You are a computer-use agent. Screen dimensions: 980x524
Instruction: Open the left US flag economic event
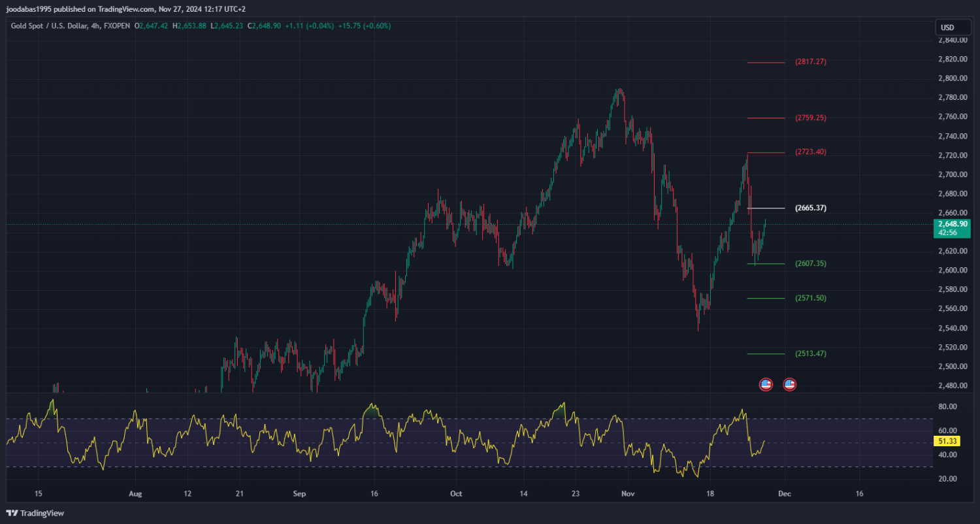coord(766,384)
